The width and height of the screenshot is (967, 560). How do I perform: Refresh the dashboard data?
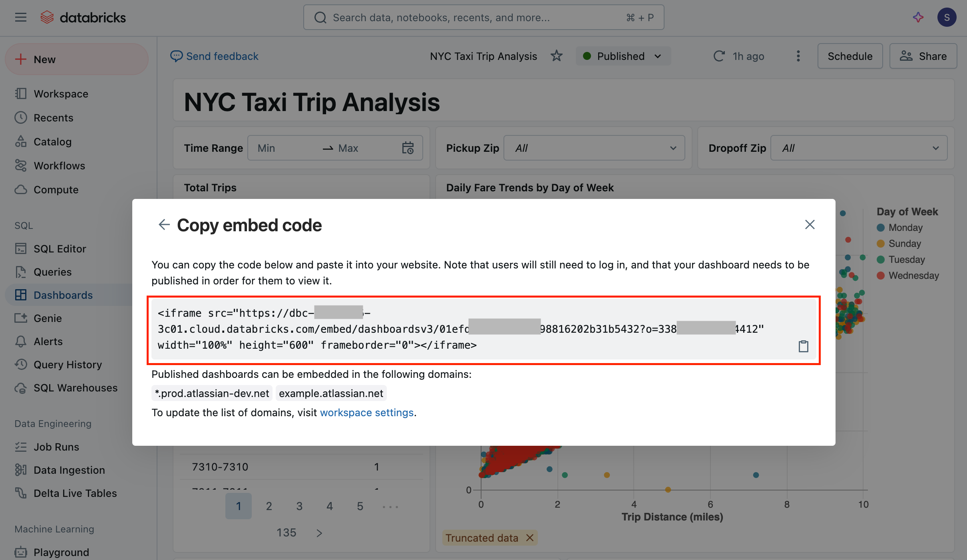tap(719, 56)
